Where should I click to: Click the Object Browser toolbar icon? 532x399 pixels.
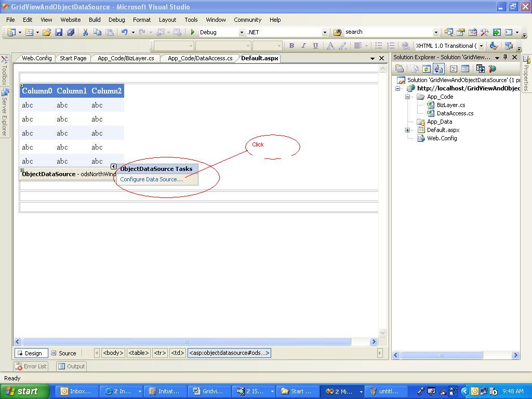tap(472, 32)
